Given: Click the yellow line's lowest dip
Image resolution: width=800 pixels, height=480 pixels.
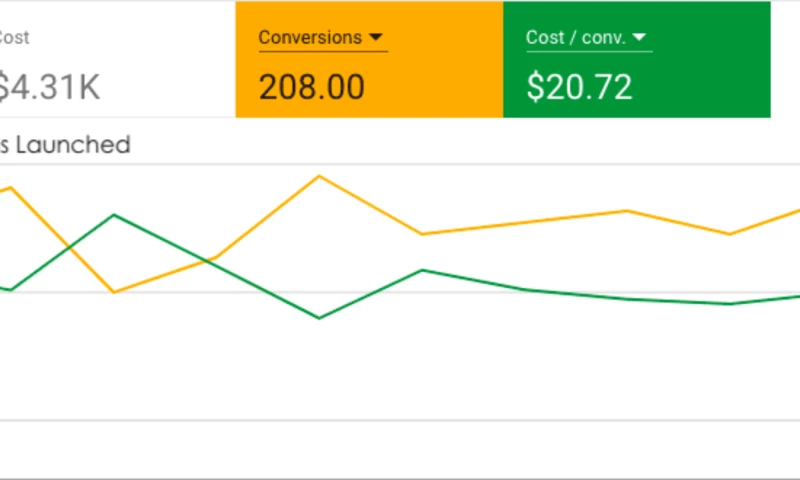Looking at the screenshot, I should click(114, 292).
